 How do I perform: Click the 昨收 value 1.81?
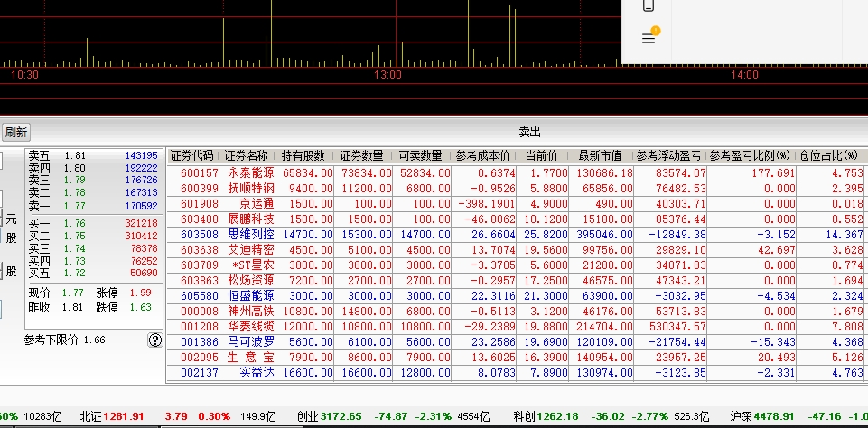click(72, 307)
